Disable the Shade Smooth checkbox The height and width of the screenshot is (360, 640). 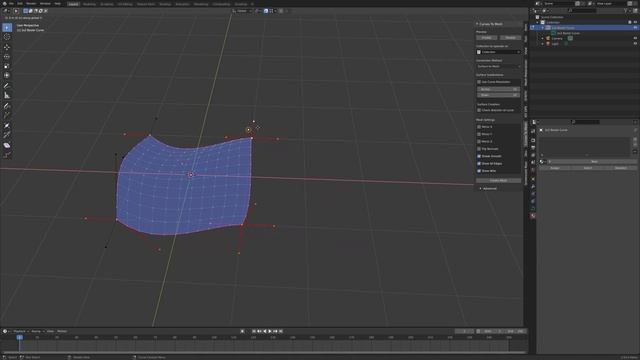coord(479,156)
